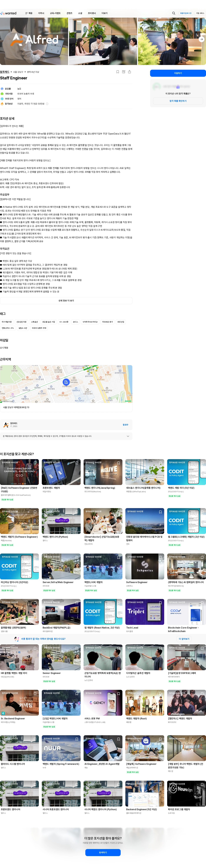Bookmark the GENCY 서비스 로봇 PM card
Viewport: 206px width, 868px height.
pyautogui.click(x=119, y=694)
